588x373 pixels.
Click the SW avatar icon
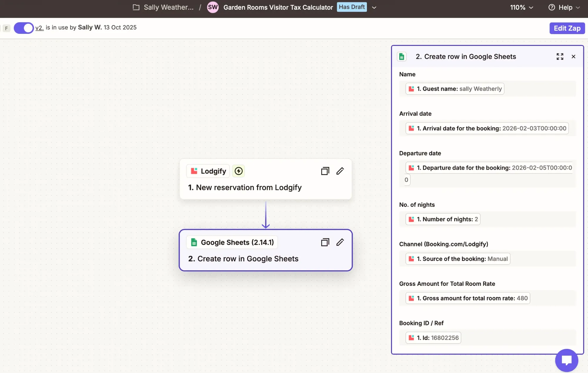(213, 7)
